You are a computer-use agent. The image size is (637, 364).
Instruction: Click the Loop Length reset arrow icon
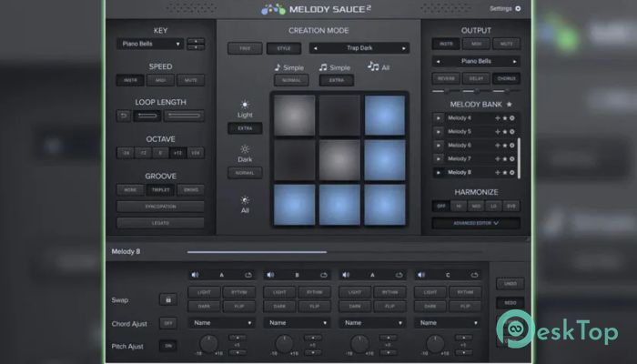pos(124,116)
